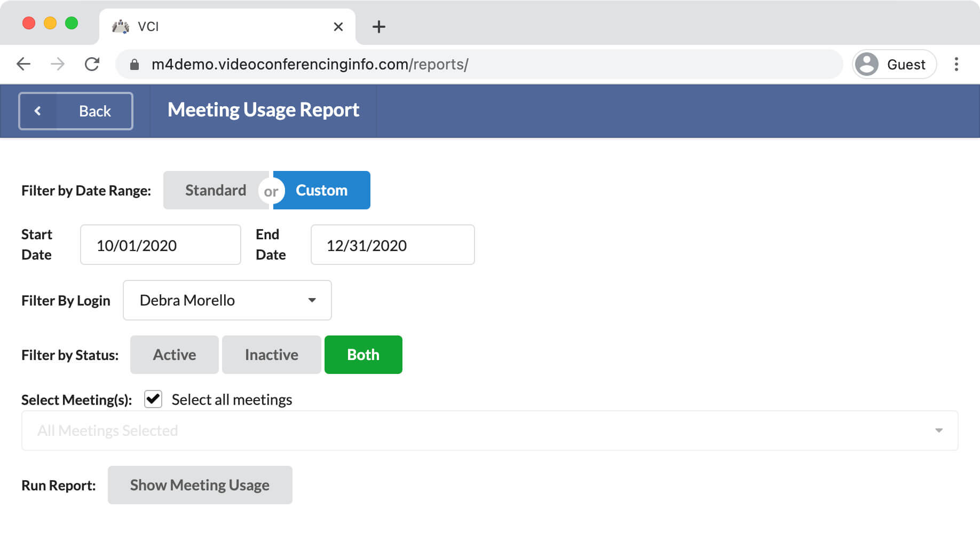Viewport: 980px width, 547px height.
Task: Go back using the Back button
Action: point(76,111)
